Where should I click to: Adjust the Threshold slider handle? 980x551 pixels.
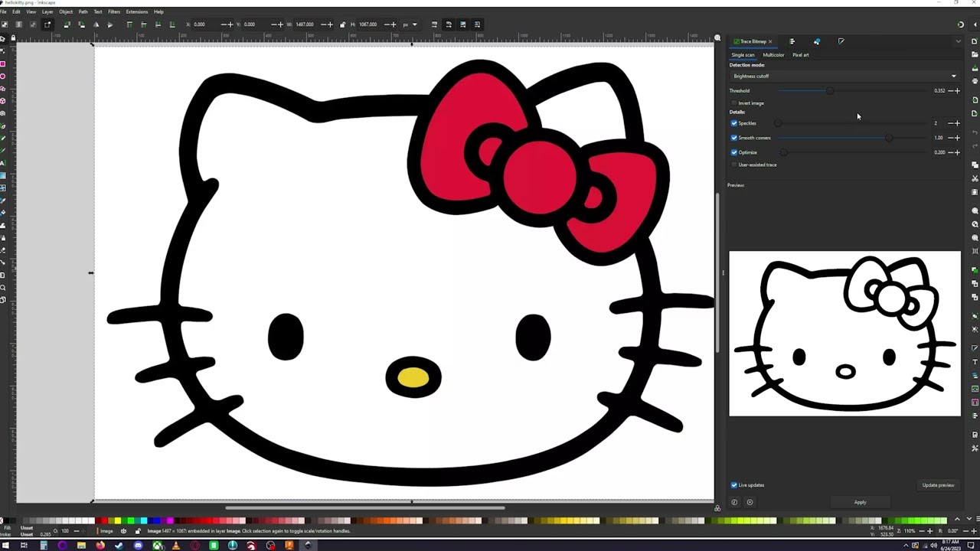830,91
